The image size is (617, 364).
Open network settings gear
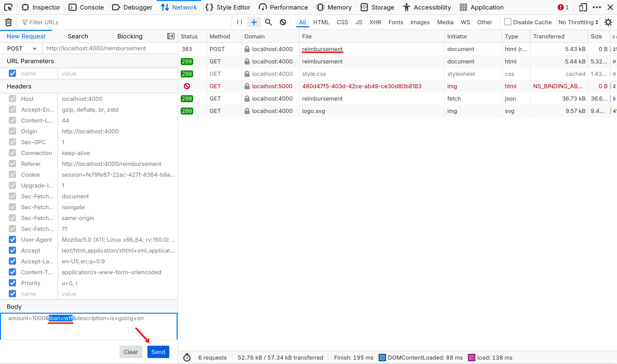pyautogui.click(x=608, y=22)
